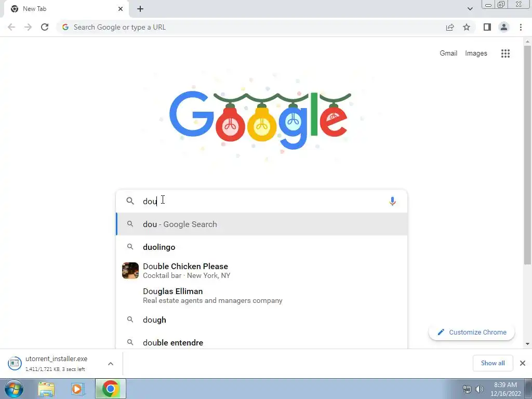Screen dimensions: 532x399
Task: Click the scrollbar up arrow
Action: click(x=528, y=42)
